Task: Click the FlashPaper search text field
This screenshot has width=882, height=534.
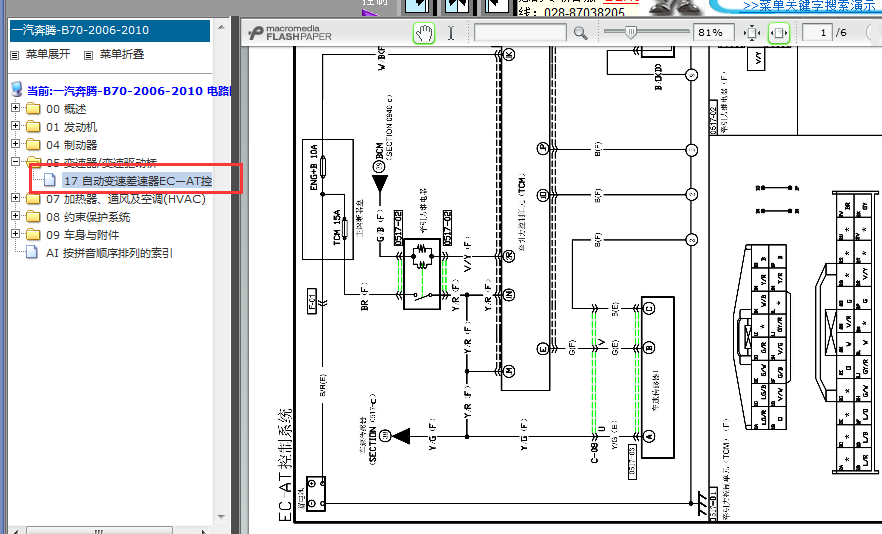Action: [520, 33]
